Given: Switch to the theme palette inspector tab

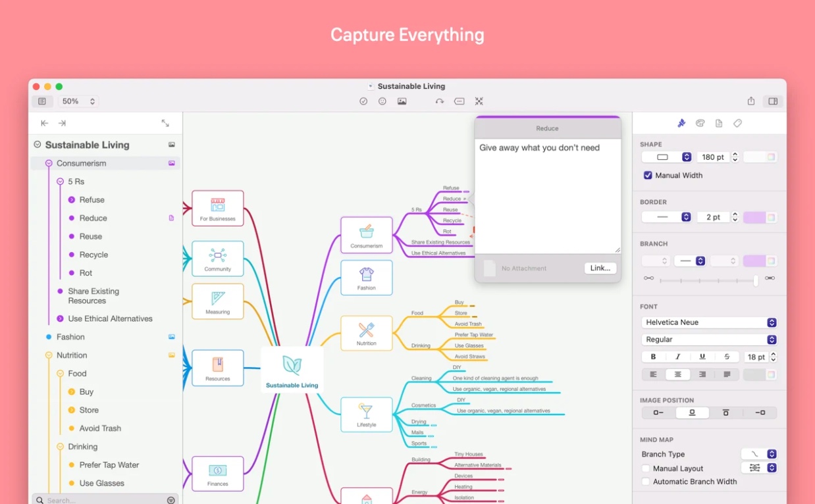Looking at the screenshot, I should pos(700,123).
